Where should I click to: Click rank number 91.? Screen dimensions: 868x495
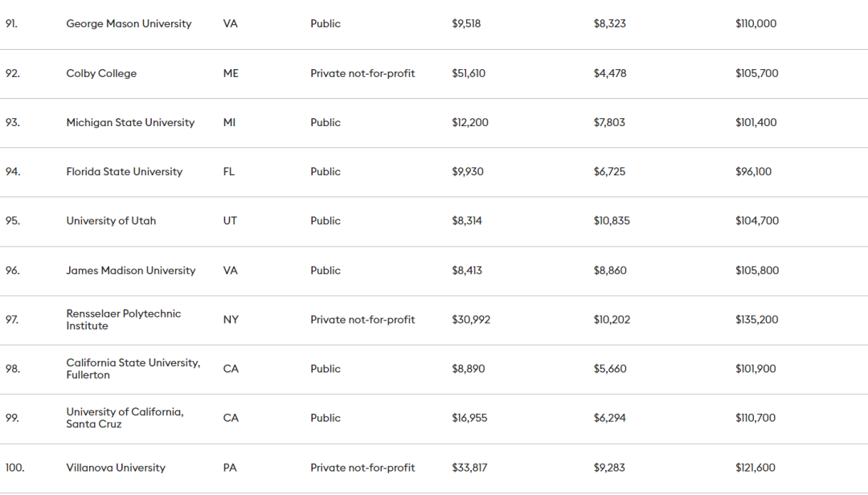click(x=11, y=24)
